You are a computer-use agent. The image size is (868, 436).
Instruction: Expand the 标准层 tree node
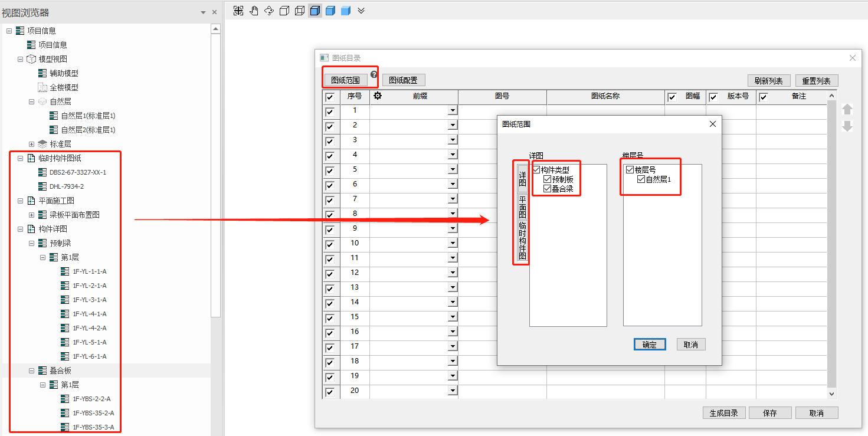click(x=32, y=144)
